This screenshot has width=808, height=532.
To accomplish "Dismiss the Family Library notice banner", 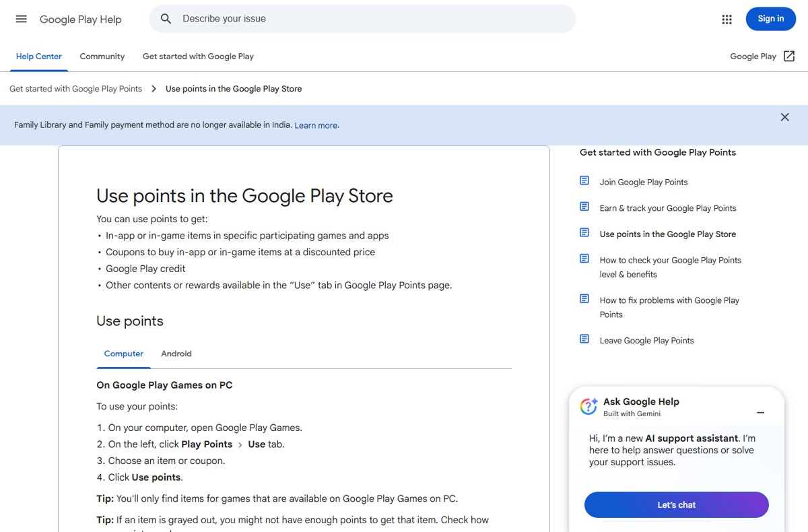I will (784, 117).
